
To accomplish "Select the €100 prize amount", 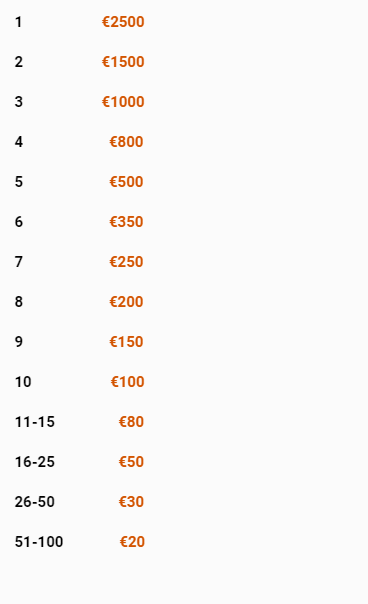I will (128, 382).
